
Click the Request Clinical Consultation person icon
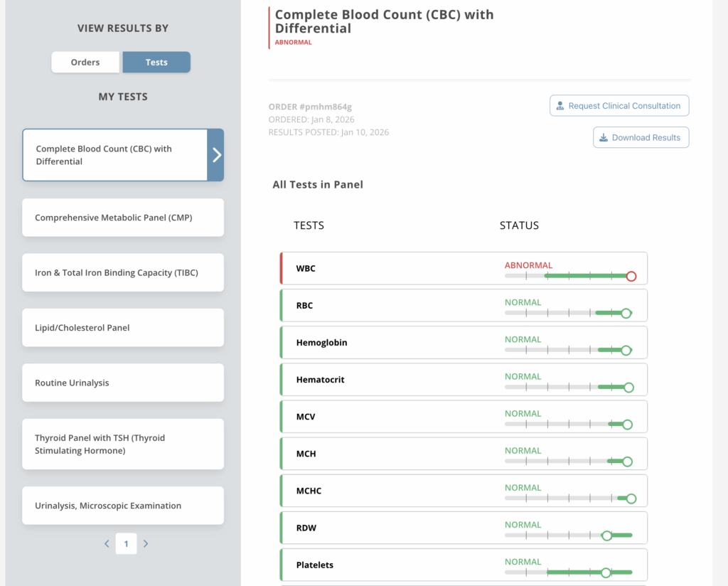(x=559, y=105)
